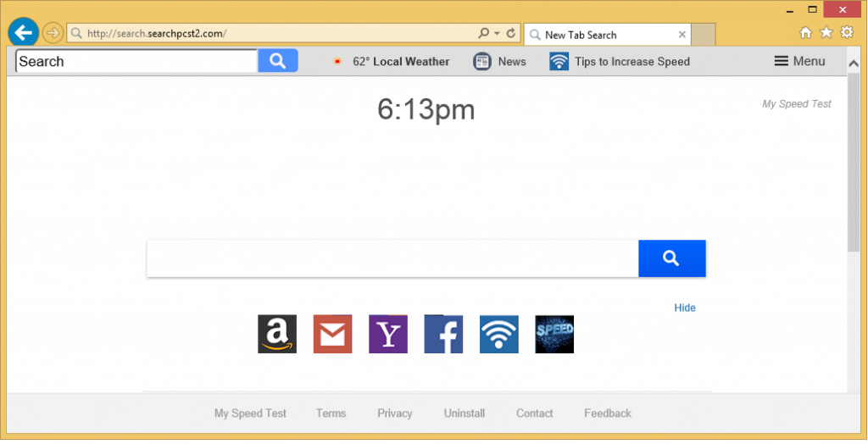Expand the address bar search dropdown arrow
Image resolution: width=868 pixels, height=444 pixels.
(x=497, y=34)
